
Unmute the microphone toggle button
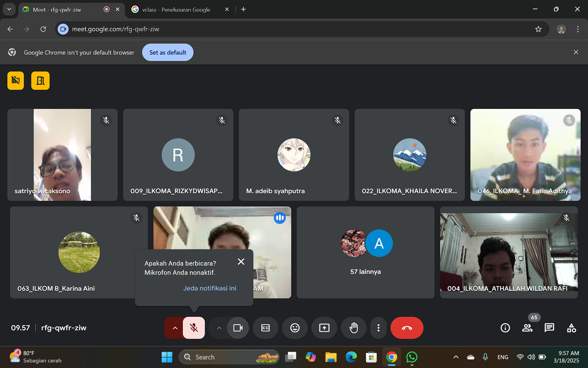194,328
